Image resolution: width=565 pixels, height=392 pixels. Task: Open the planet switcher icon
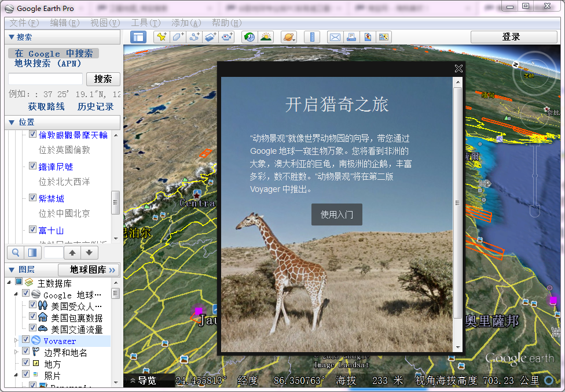click(289, 37)
